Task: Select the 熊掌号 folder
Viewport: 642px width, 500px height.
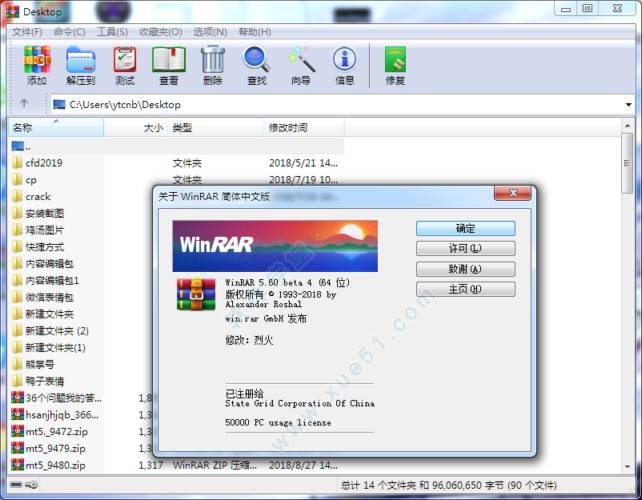Action: 33,364
